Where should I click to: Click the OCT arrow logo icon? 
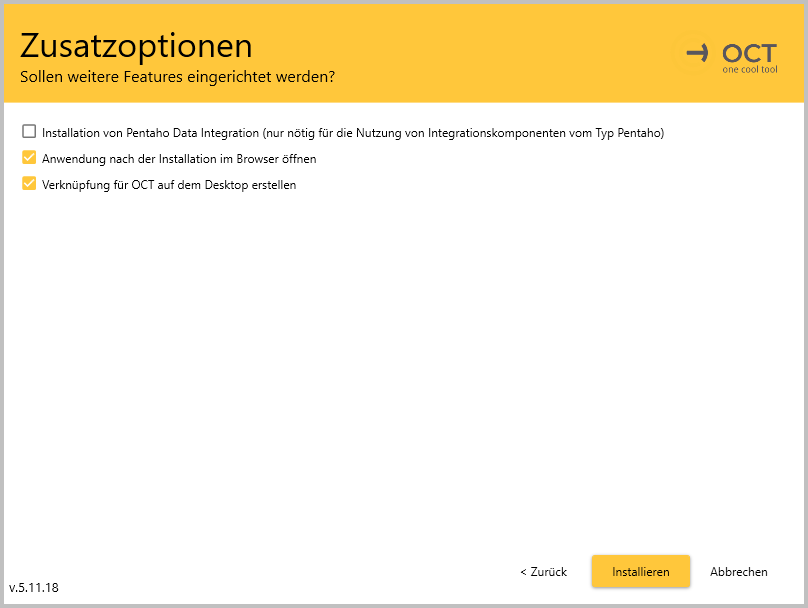(x=695, y=52)
